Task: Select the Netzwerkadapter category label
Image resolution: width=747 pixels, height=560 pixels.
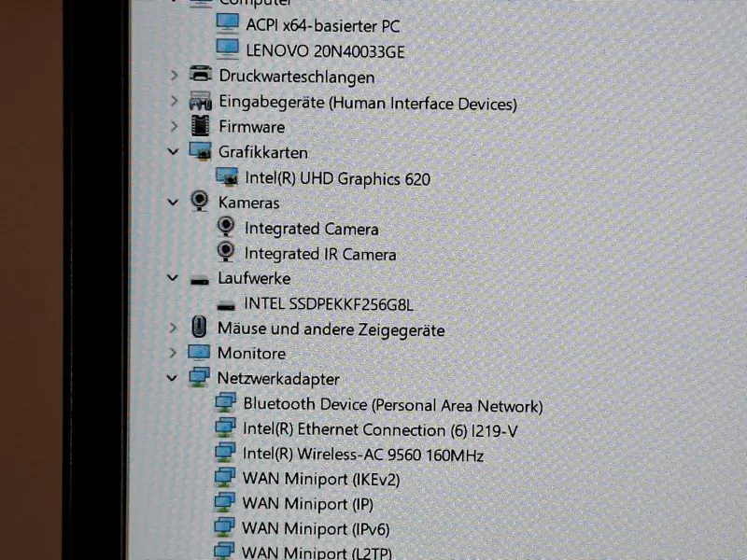Action: pos(278,379)
